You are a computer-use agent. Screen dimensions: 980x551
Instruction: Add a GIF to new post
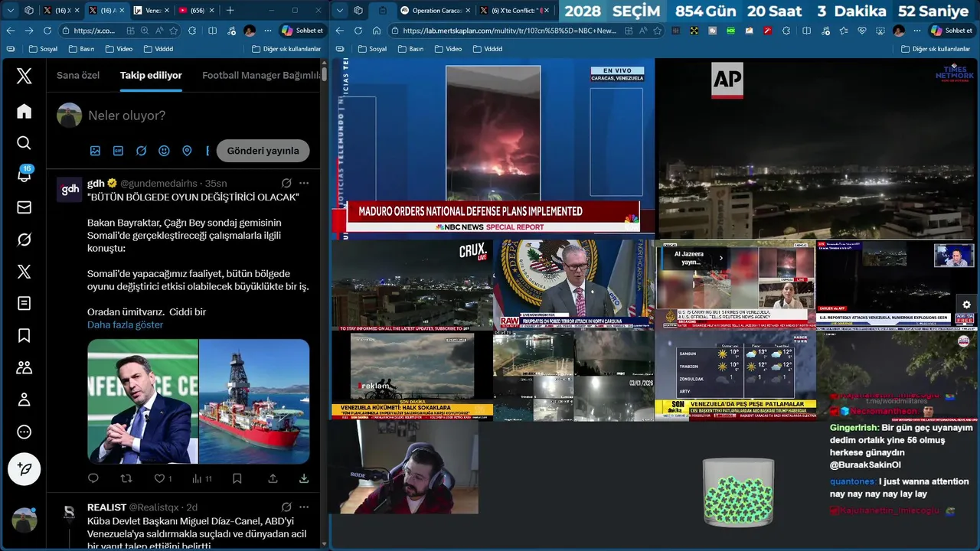pos(118,151)
